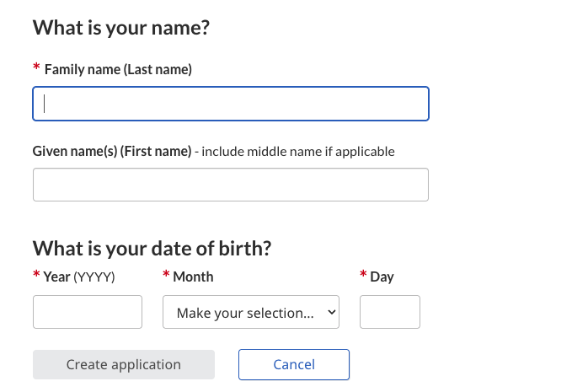Click the "Family name (Last name)" label
Screen dimensions: 588x392
point(118,69)
